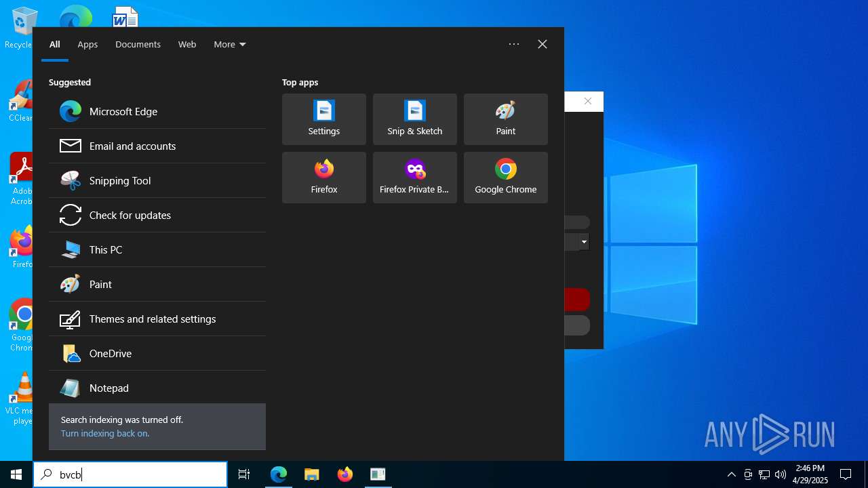868x488 pixels.
Task: Open the running app next to Firefox on taskbar
Action: point(378,474)
